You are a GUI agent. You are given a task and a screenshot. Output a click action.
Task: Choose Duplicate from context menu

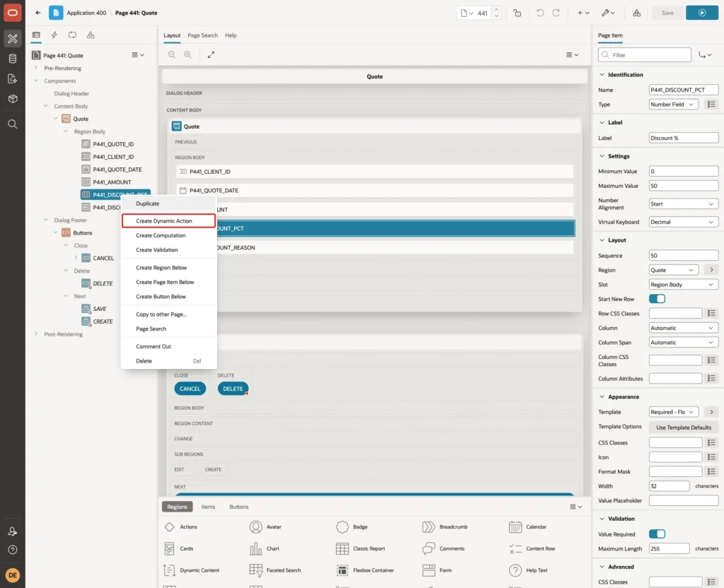click(168, 204)
